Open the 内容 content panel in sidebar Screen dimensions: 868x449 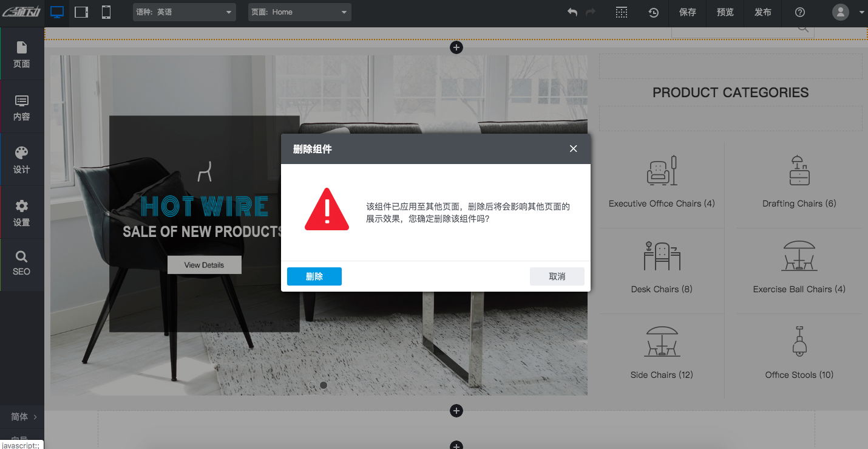(x=22, y=106)
